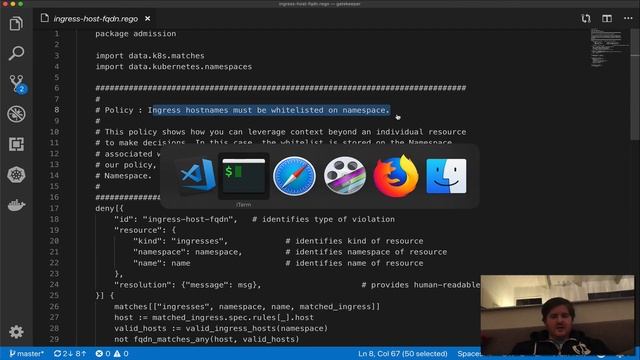Screen dimensions: 640x360
Task: Click the '"resource": {' line
Action: [145, 230]
